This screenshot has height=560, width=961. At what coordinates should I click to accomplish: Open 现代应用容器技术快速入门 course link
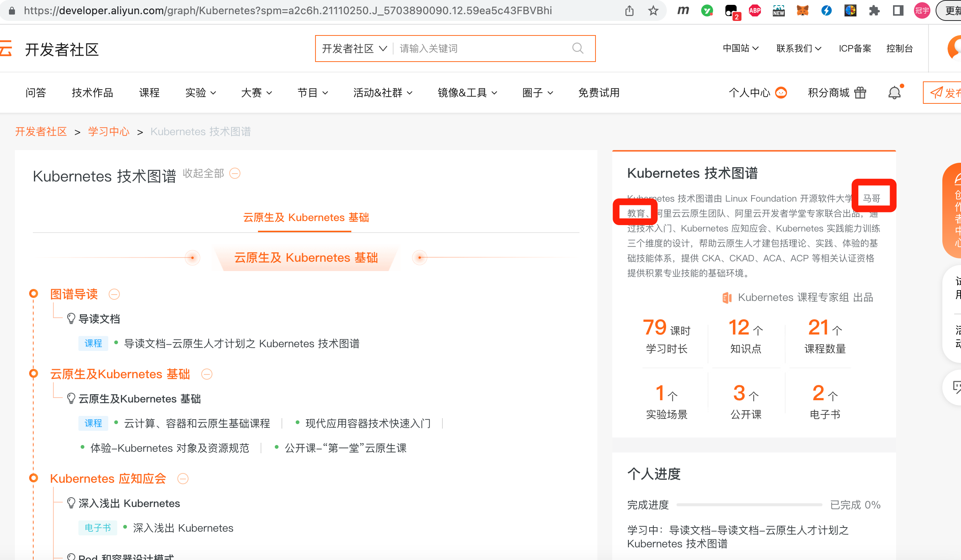(x=368, y=423)
